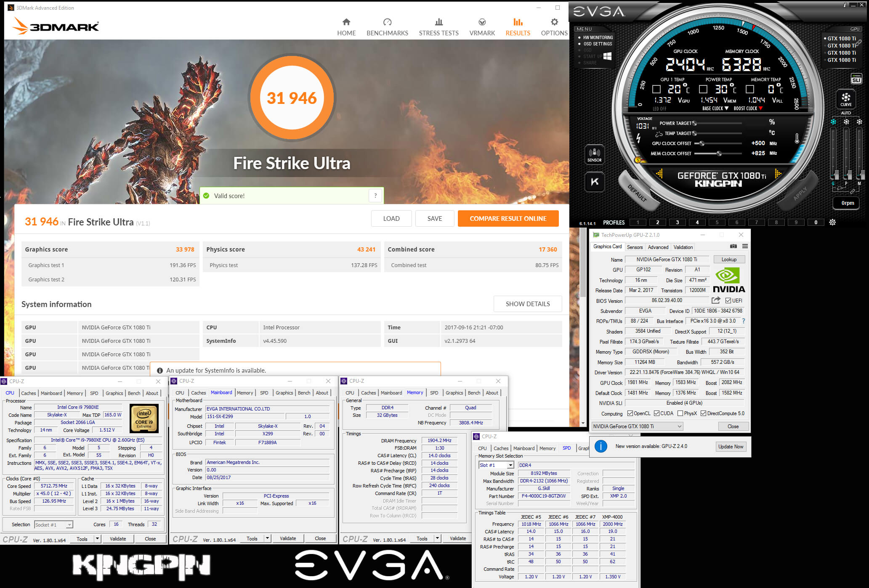
Task: Open the Tools dropdown arrow in CPU-Z Memory window
Action: (437, 538)
